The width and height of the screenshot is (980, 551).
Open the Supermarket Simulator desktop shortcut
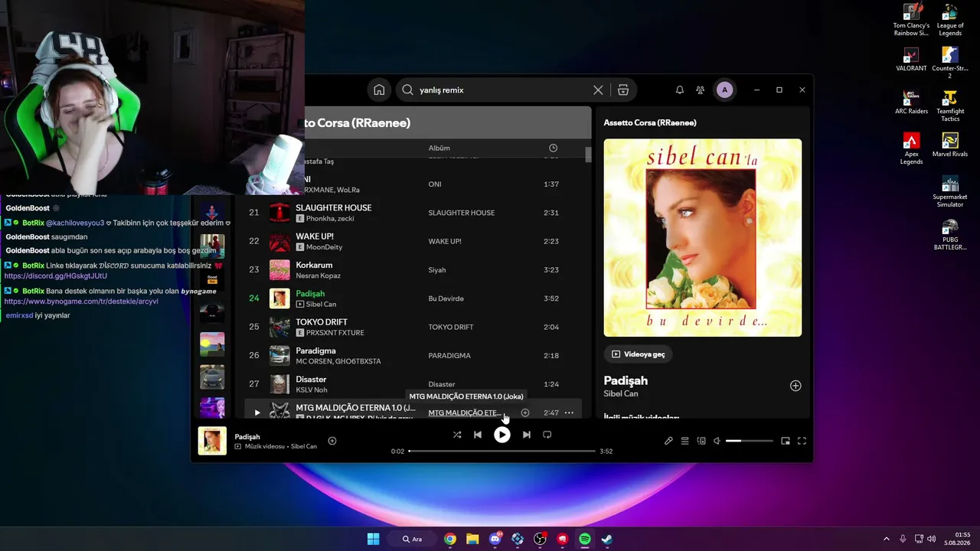point(950,192)
